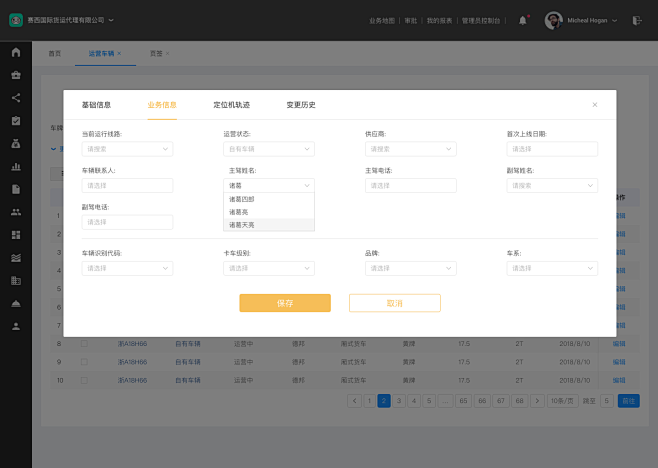Select the 页签 page tab
Image resolution: width=658 pixels, height=468 pixels.
coord(156,53)
